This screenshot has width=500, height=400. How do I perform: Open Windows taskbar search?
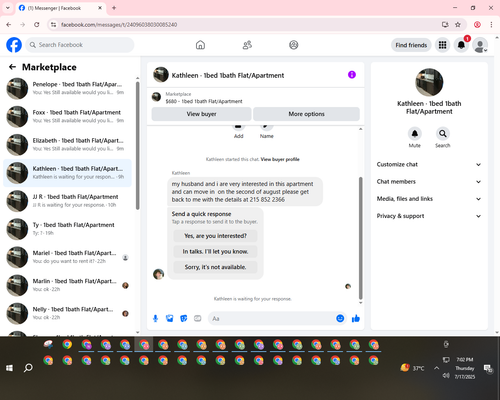coord(28,368)
